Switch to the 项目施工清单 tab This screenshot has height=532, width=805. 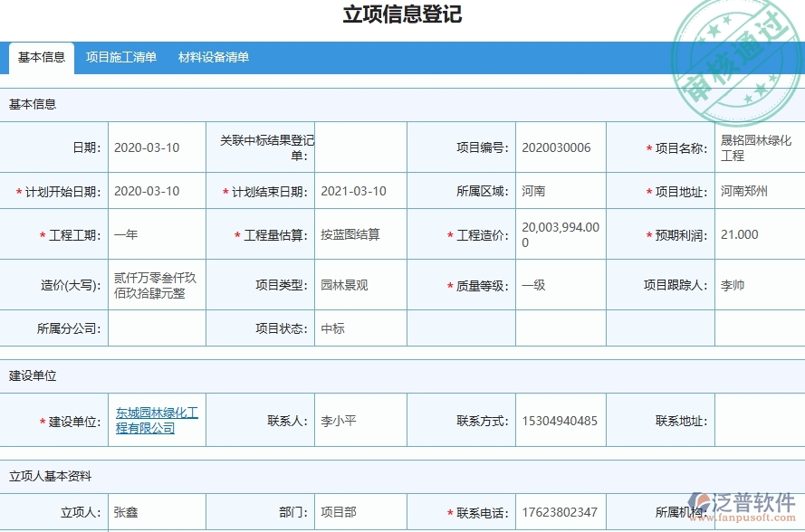point(122,57)
